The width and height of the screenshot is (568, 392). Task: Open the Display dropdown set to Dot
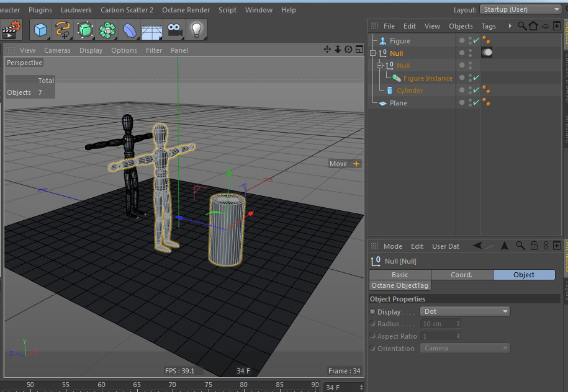(465, 311)
